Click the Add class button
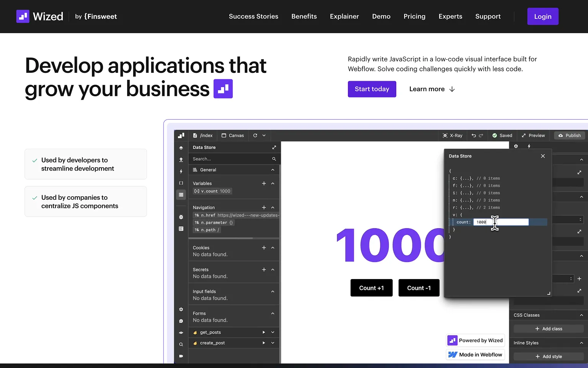This screenshot has height=368, width=588. click(549, 329)
